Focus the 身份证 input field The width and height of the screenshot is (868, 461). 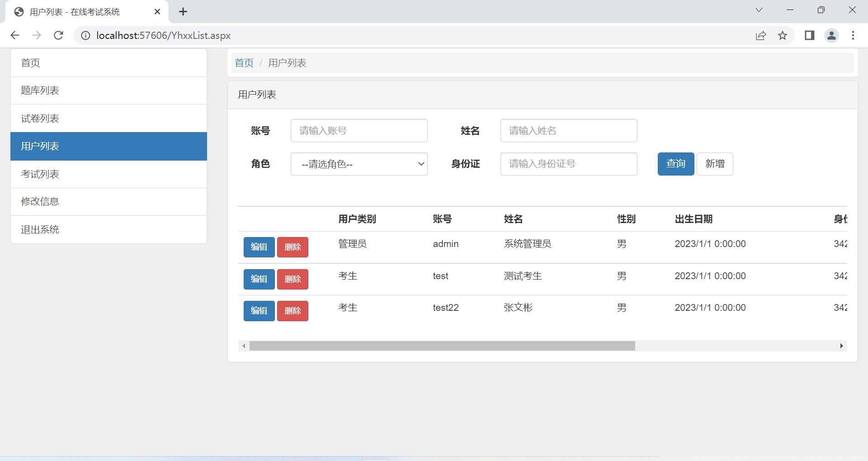click(x=568, y=164)
